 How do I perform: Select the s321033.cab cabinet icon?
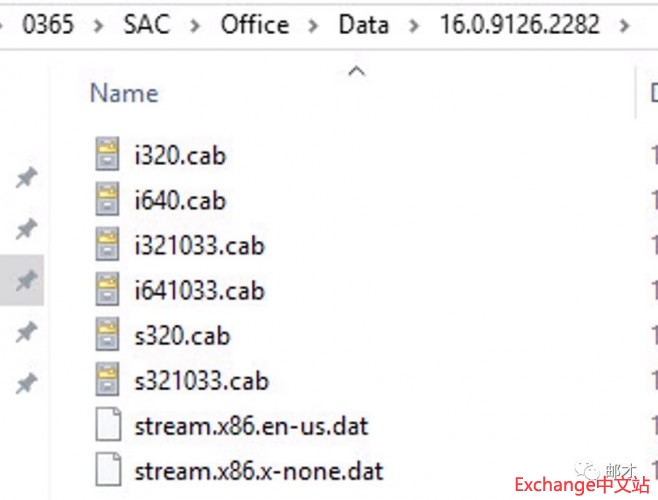(x=107, y=380)
